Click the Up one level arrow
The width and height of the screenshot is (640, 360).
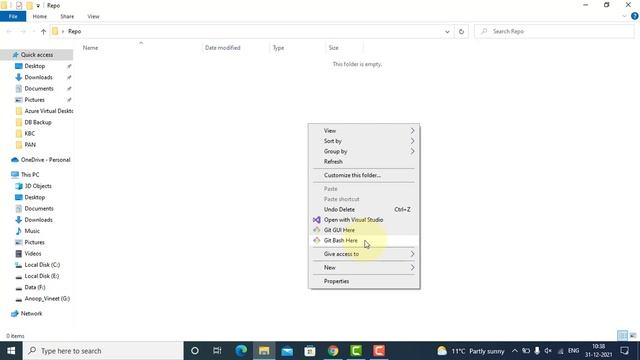43,31
